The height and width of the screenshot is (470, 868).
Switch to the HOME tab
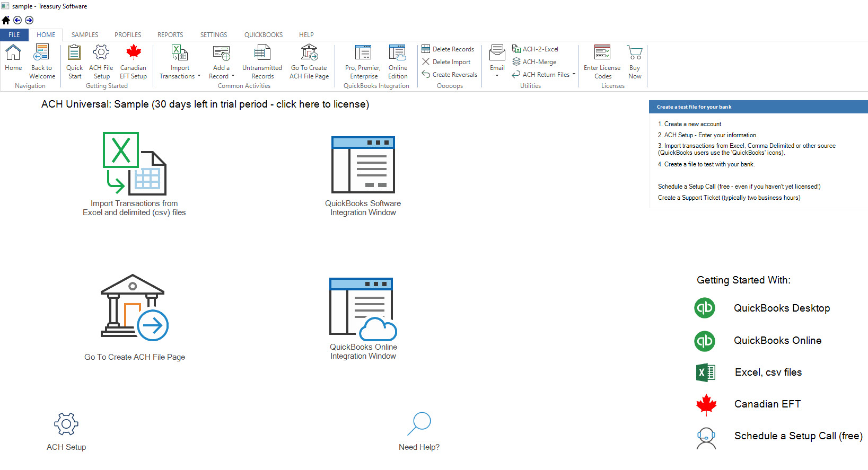(46, 35)
